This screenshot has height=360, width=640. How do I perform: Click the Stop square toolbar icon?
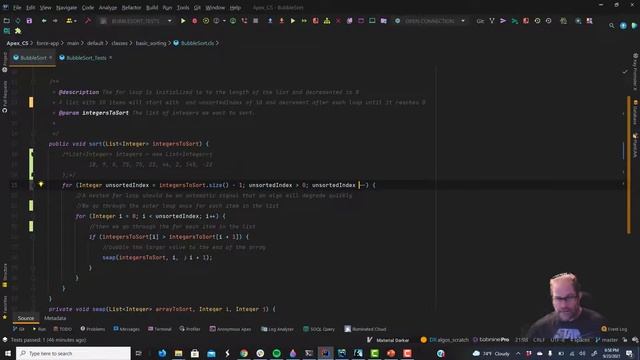coord(256,21)
